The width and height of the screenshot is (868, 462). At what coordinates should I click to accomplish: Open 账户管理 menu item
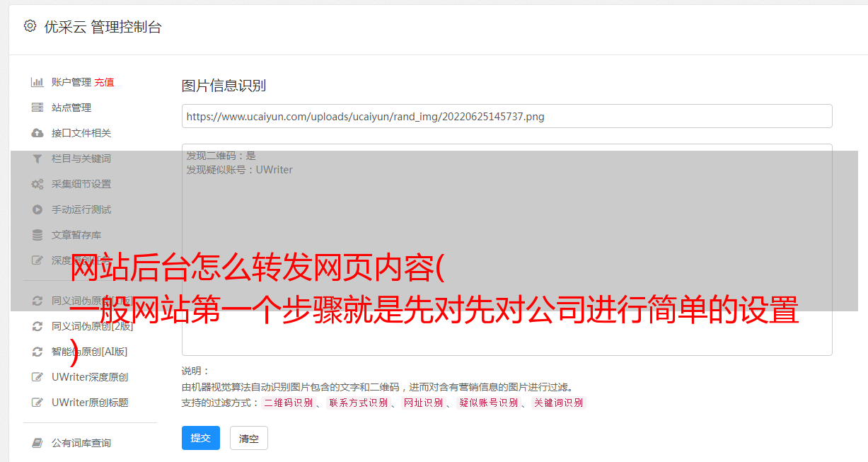tap(71, 82)
